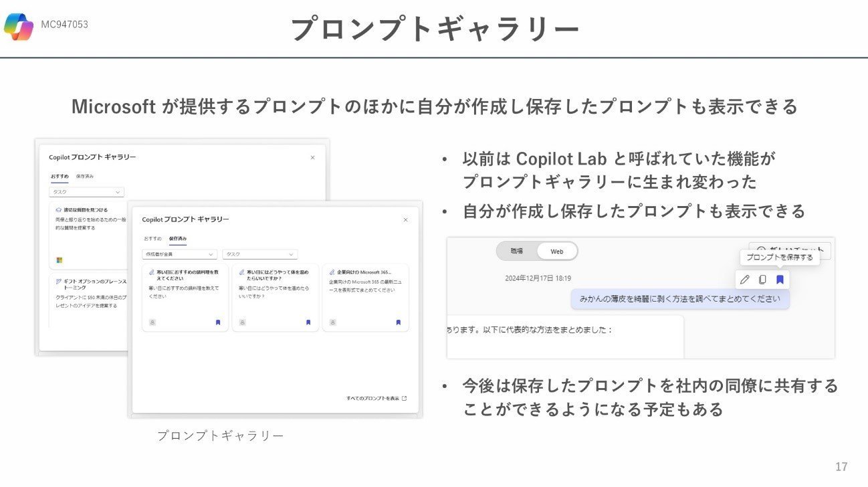Click the author icon on the 企業向けの Microsoft 365 card
This screenshot has width=868, height=487.
click(332, 322)
